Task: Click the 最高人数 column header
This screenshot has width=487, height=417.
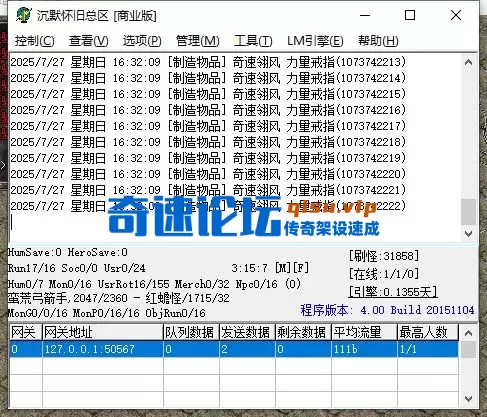Action: (x=428, y=332)
